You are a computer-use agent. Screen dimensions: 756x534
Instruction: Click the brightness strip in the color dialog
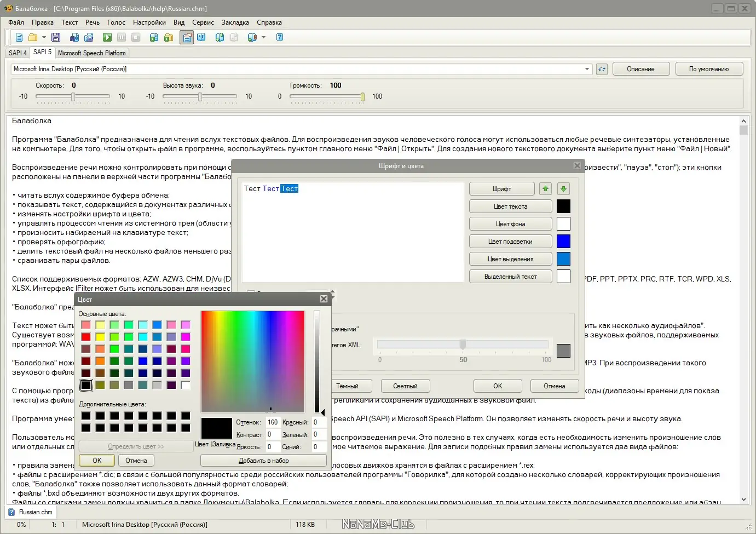(316, 361)
